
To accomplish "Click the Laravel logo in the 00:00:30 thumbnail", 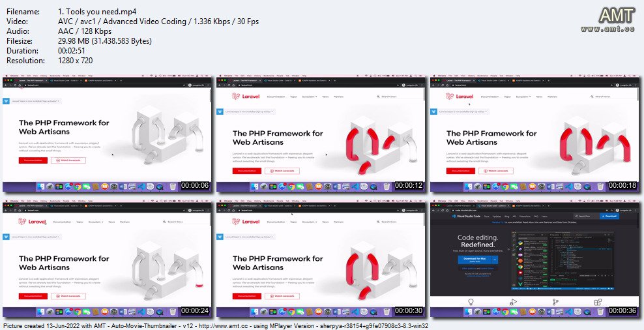I will point(246,222).
